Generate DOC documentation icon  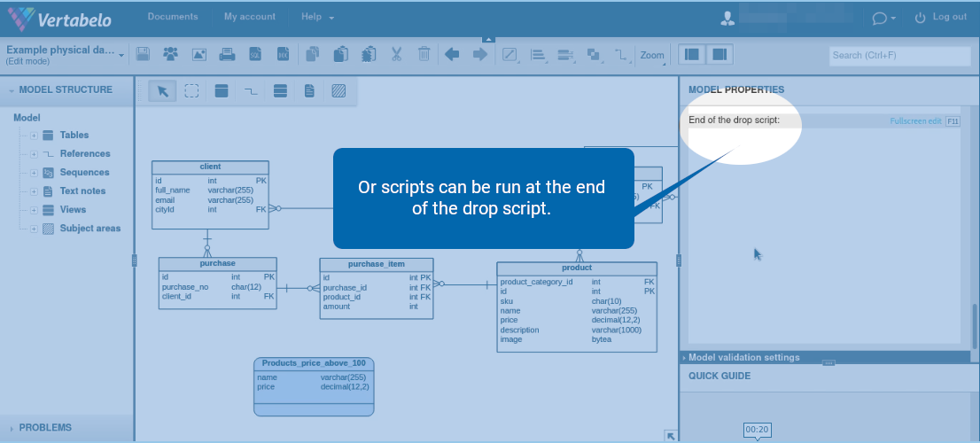tap(284, 54)
